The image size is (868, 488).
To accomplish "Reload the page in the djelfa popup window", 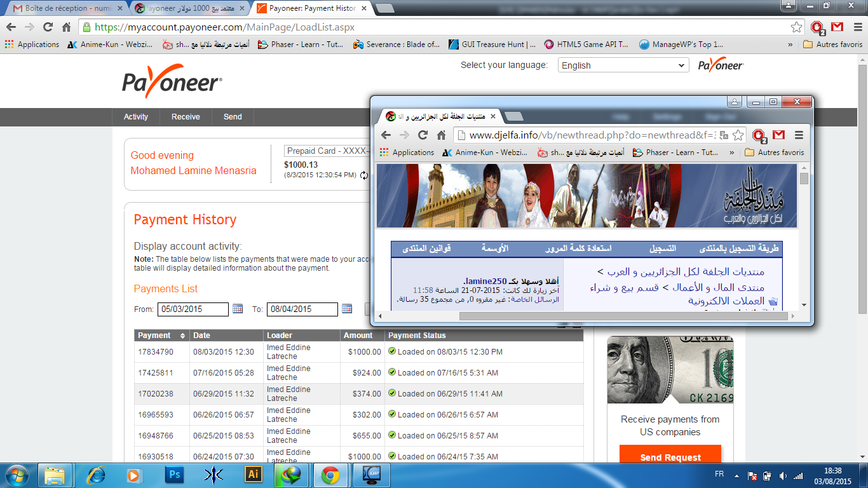I will (423, 135).
